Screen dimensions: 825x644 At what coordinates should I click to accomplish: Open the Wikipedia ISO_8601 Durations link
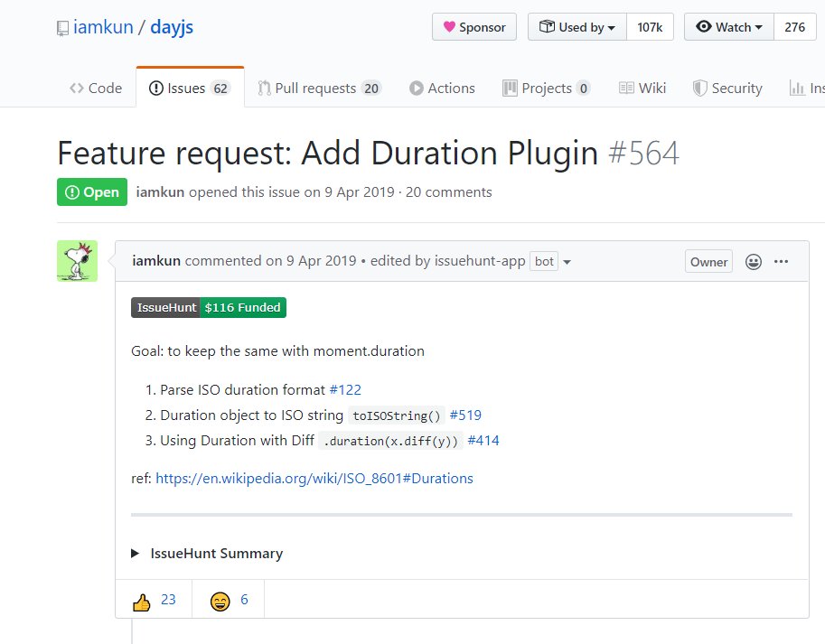(x=314, y=479)
